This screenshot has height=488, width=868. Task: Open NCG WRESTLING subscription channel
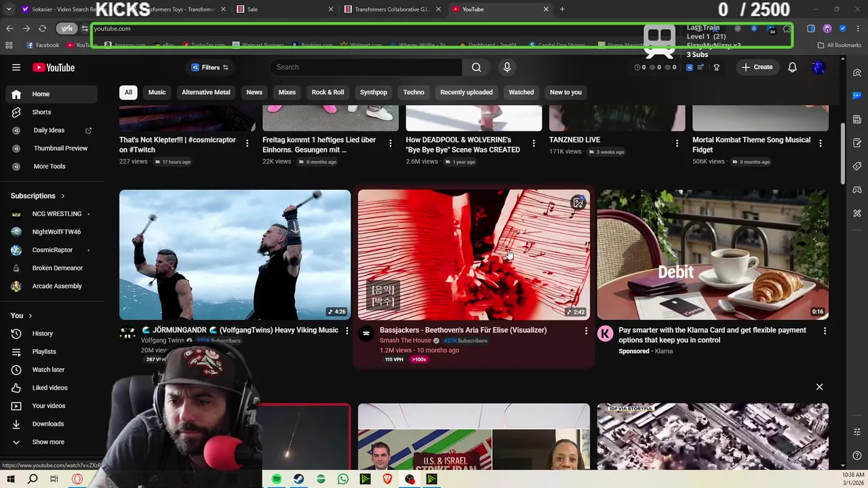pyautogui.click(x=52, y=213)
